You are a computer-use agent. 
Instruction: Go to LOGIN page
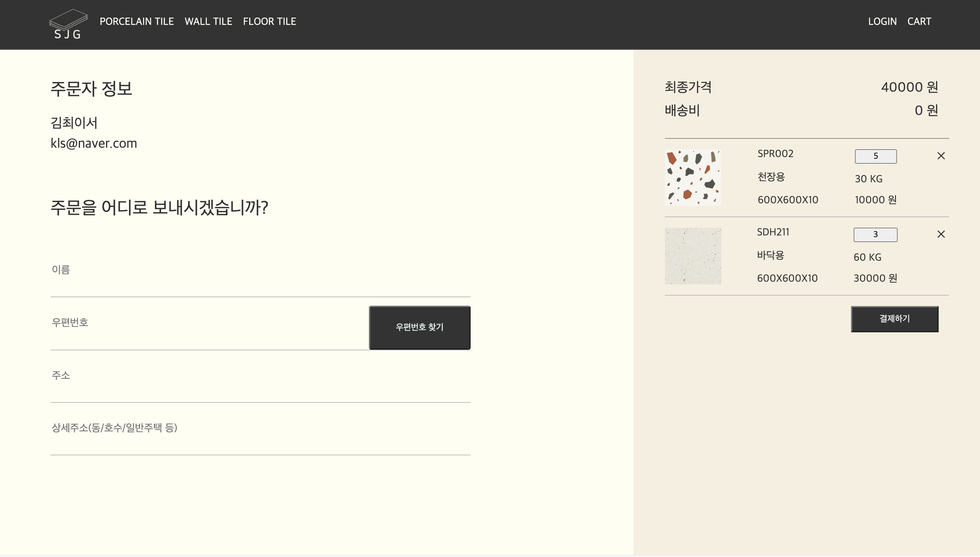coord(882,21)
